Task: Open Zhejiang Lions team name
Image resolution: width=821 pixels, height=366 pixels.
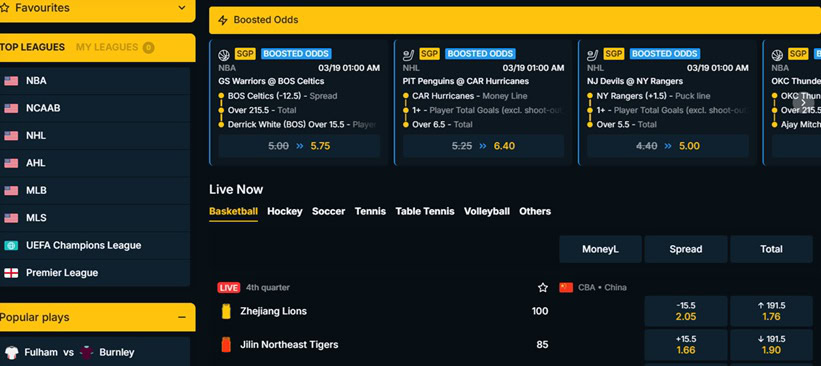Action: click(273, 311)
